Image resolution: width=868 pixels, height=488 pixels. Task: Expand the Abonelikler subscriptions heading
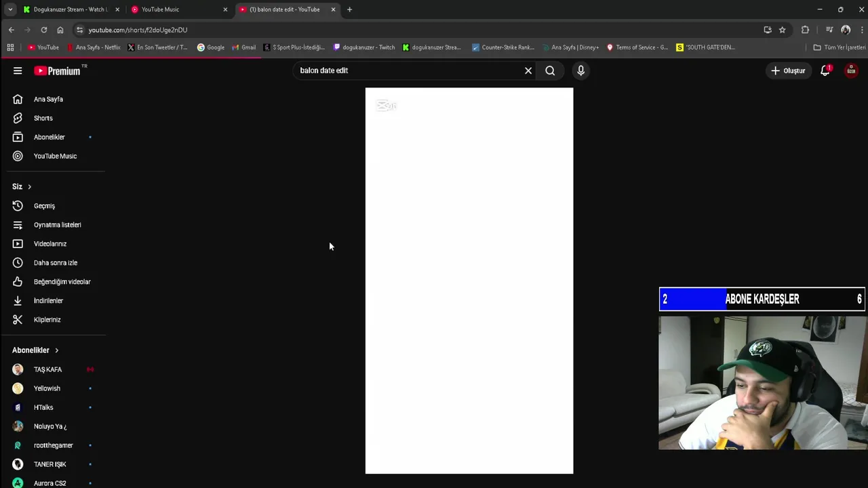pyautogui.click(x=35, y=350)
